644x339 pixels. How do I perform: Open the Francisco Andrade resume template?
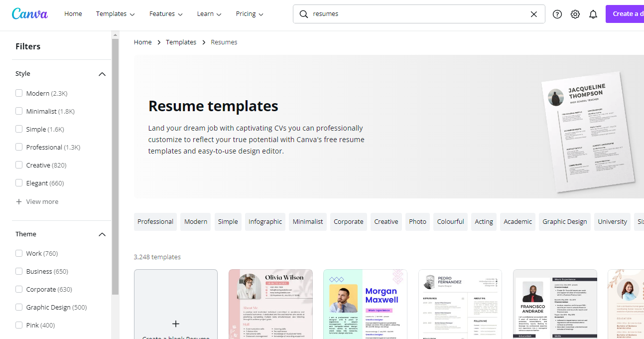pos(555,304)
